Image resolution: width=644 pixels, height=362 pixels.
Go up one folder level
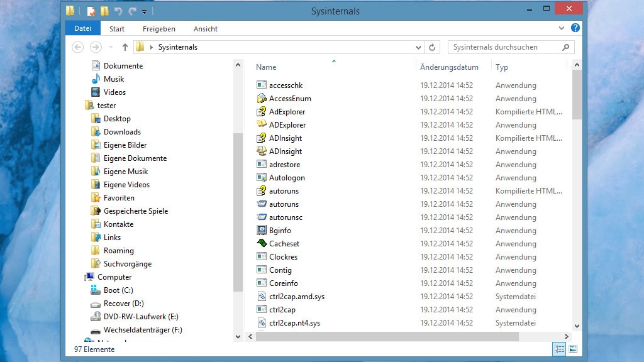[x=125, y=47]
